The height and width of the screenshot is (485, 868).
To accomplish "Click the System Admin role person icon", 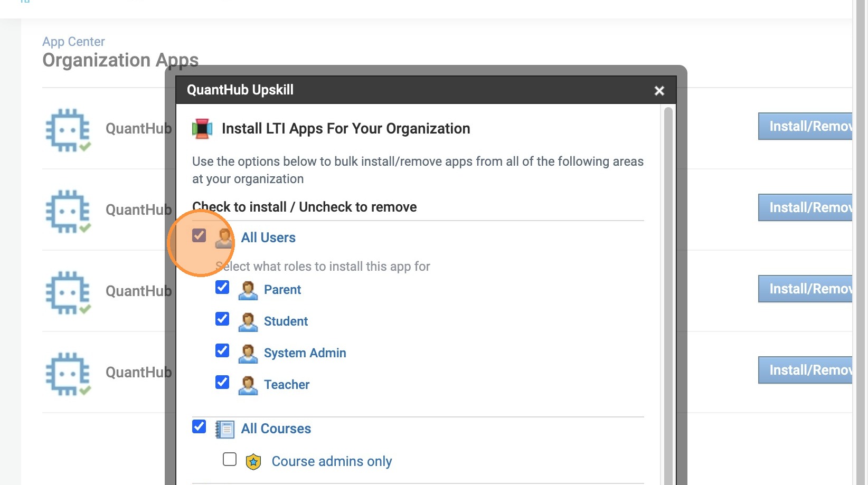I will pos(248,354).
